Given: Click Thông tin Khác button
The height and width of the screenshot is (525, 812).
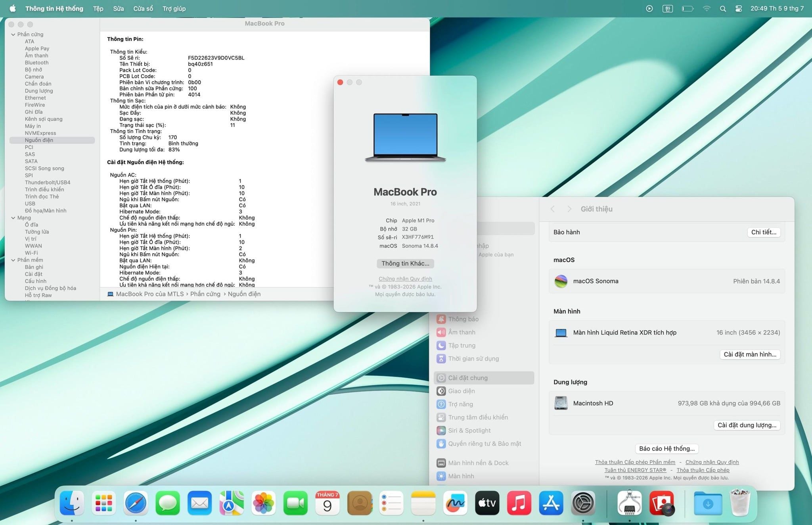Looking at the screenshot, I should pyautogui.click(x=405, y=263).
